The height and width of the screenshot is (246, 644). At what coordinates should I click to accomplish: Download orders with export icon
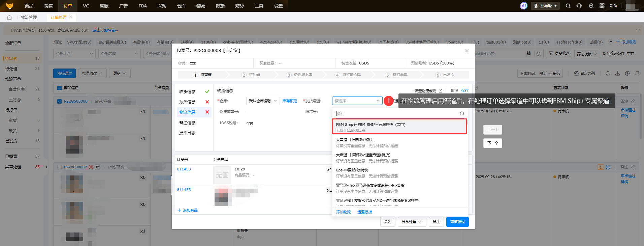[x=617, y=73]
